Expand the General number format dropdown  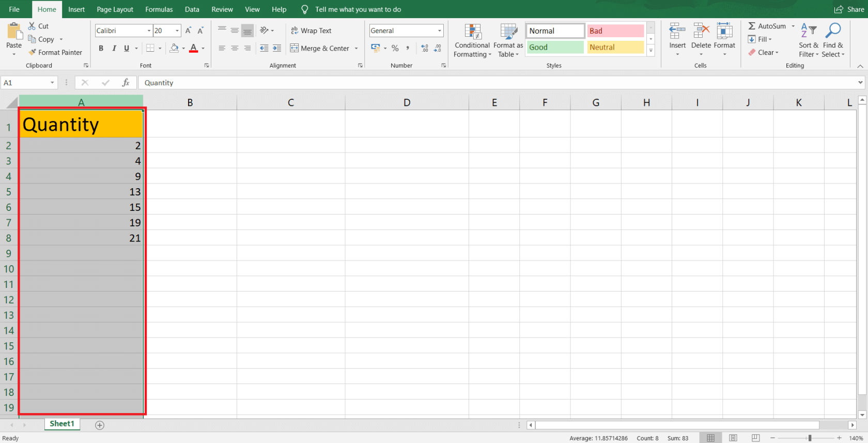tap(439, 30)
